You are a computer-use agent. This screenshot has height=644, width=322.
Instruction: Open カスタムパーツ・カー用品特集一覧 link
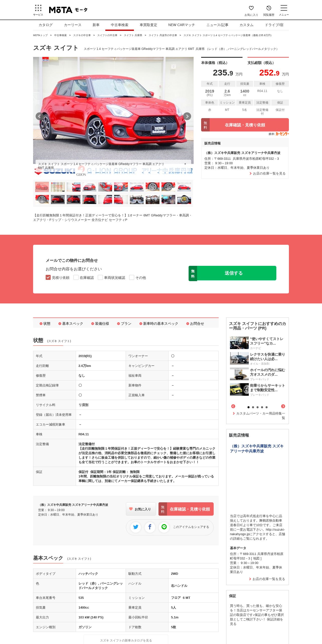point(259,416)
